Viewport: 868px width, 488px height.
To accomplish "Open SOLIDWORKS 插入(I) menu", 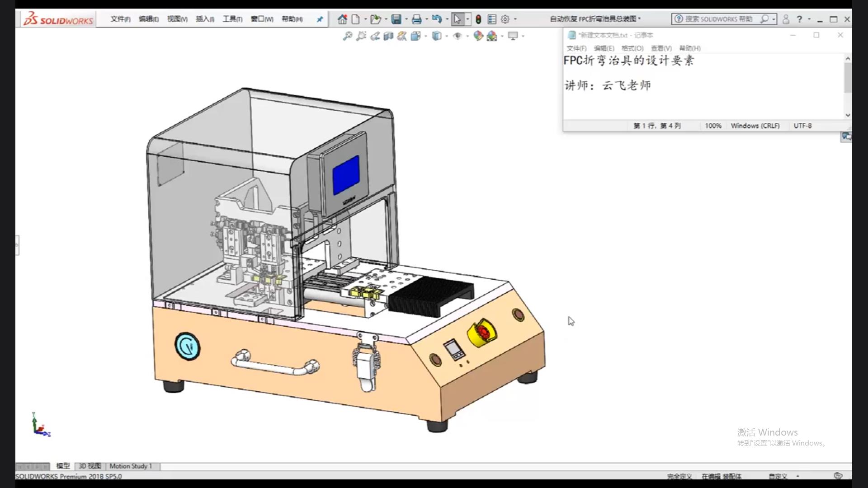I will [205, 19].
